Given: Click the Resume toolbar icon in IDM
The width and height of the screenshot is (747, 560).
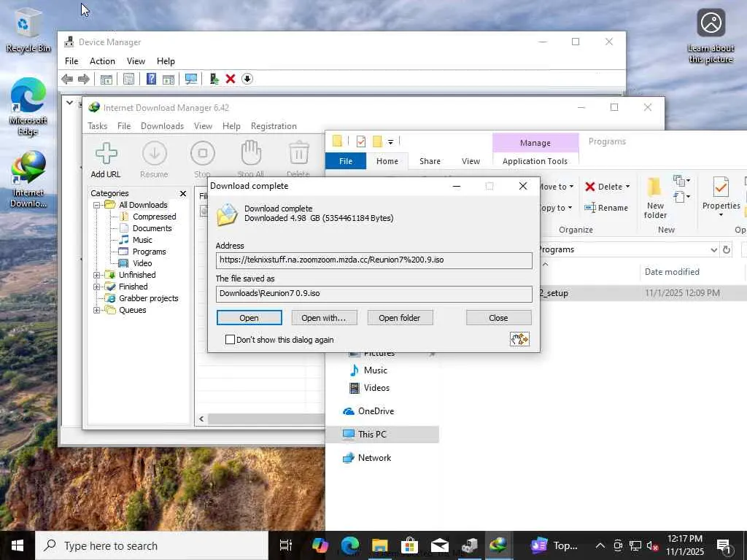Looking at the screenshot, I should click(x=155, y=160).
